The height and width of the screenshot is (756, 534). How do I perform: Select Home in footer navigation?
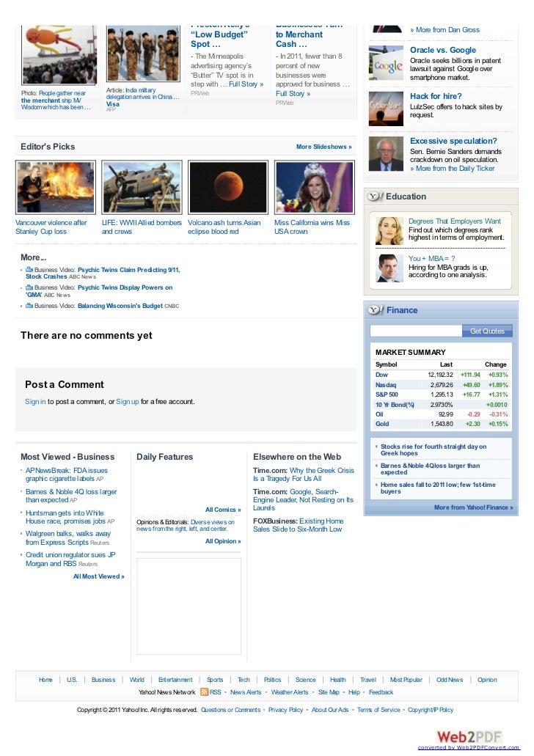pos(45,680)
